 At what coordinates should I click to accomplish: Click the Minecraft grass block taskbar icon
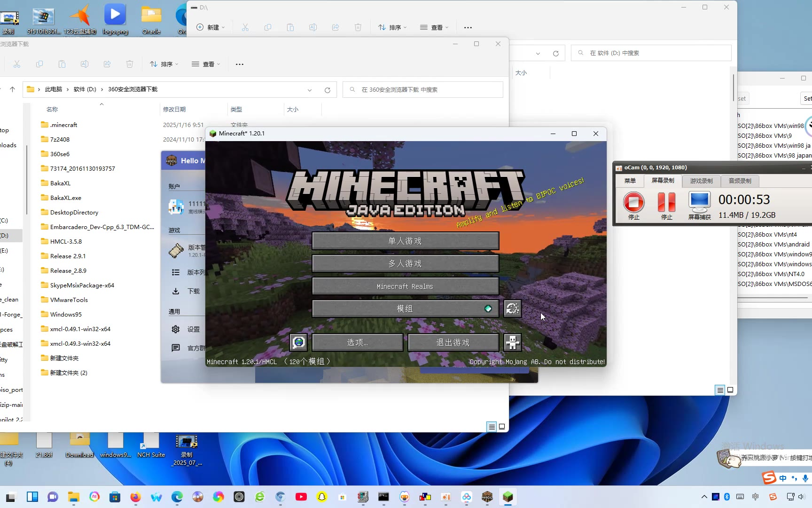coord(507,497)
